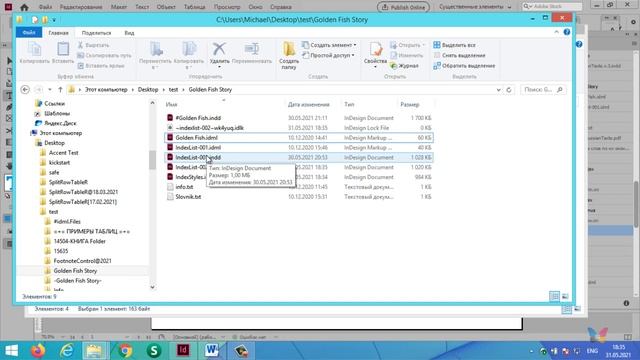Open Microsoft Word from the taskbar
This screenshot has width=640, height=360.
[x=212, y=351]
